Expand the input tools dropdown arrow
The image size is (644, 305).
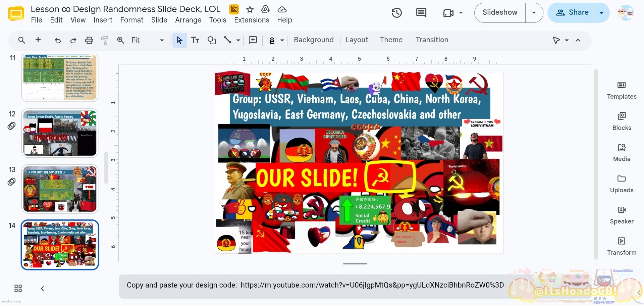pos(282,40)
